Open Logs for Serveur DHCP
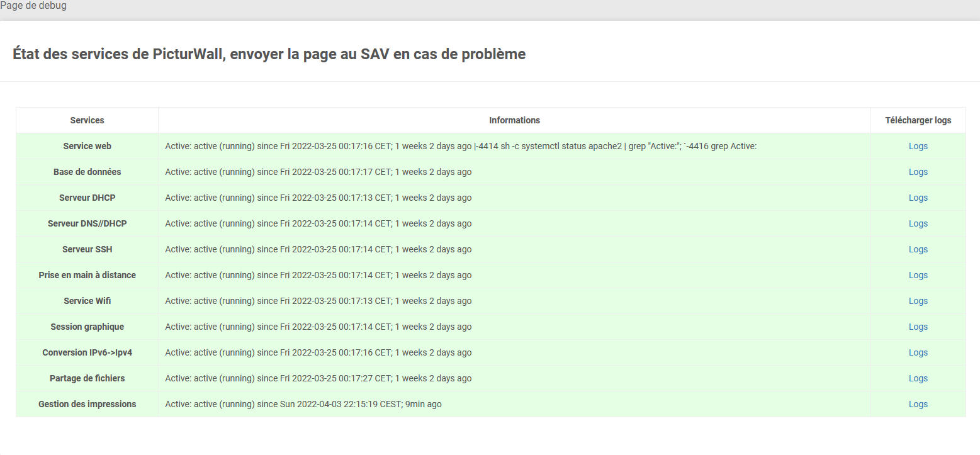Screen dimensions: 980x455 click(918, 198)
